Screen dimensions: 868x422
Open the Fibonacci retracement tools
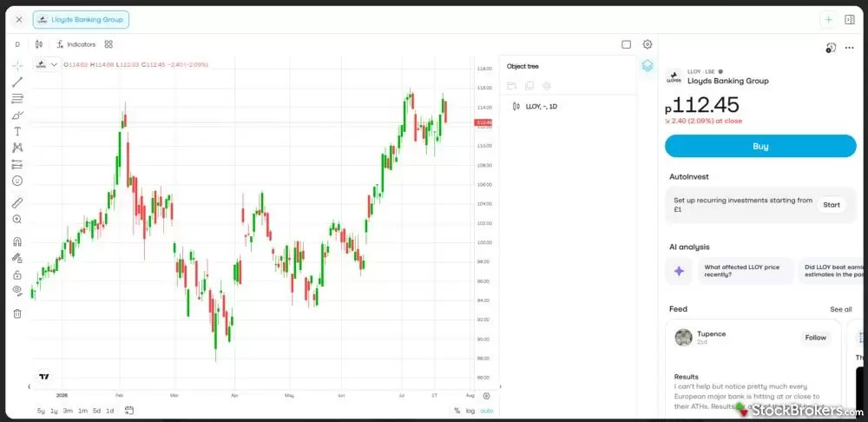(17, 99)
